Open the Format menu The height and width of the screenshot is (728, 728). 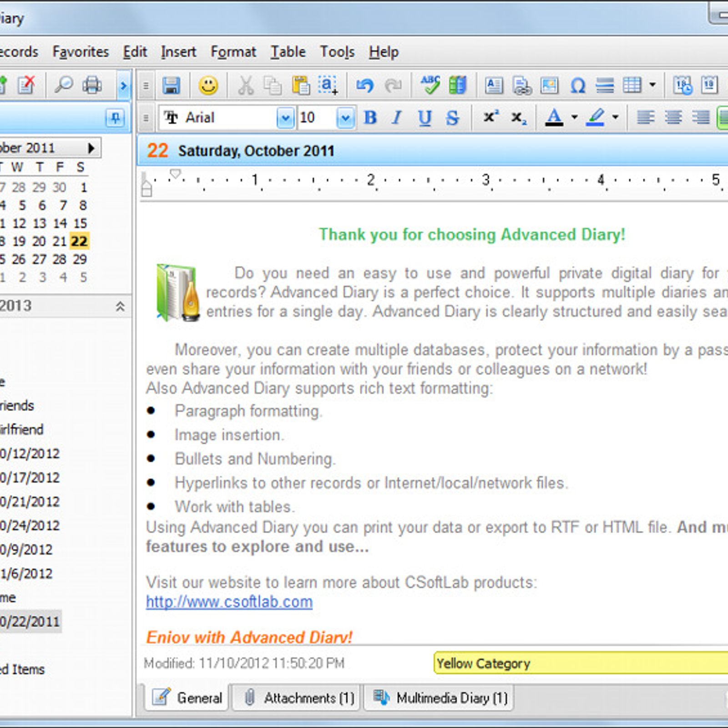[233, 52]
